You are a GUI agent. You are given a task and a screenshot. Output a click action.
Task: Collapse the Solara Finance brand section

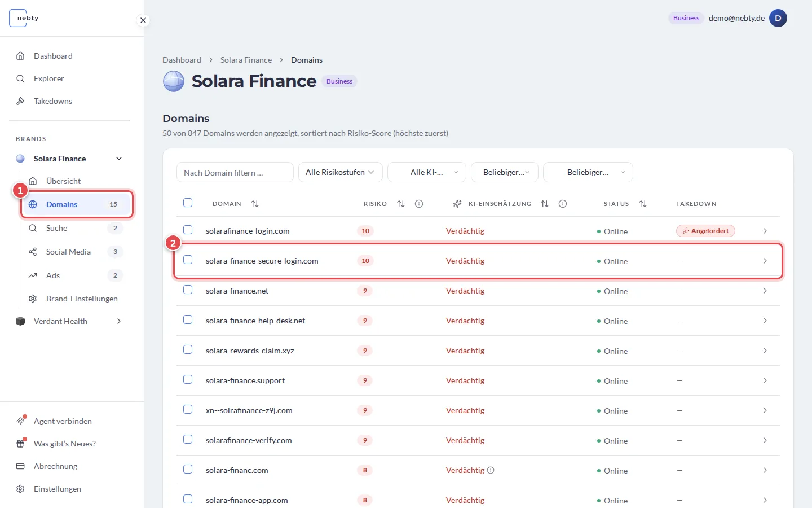119,159
